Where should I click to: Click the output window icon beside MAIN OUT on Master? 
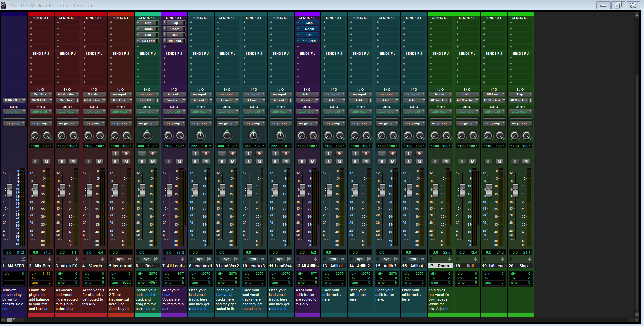point(24,100)
